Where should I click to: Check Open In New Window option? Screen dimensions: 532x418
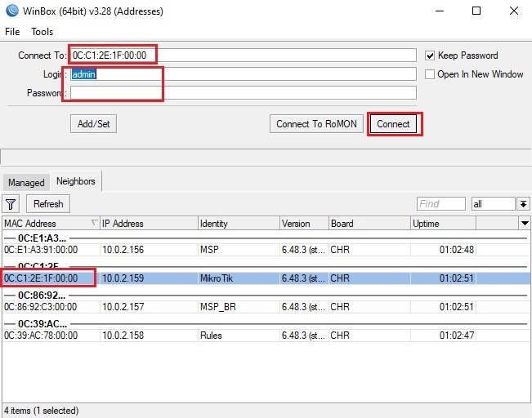click(430, 74)
